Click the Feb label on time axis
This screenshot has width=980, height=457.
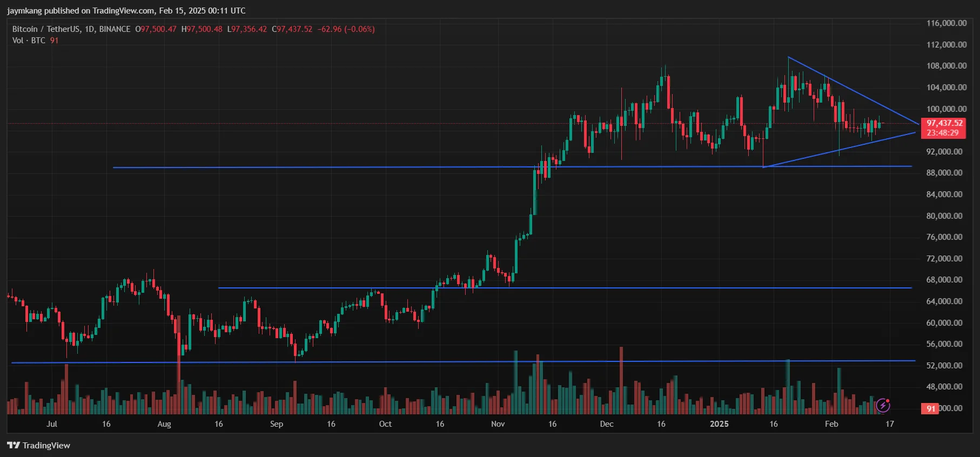coord(831,424)
